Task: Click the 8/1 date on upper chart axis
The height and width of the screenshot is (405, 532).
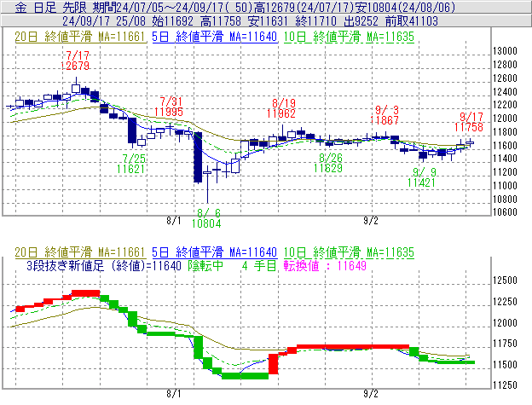Action: (173, 221)
